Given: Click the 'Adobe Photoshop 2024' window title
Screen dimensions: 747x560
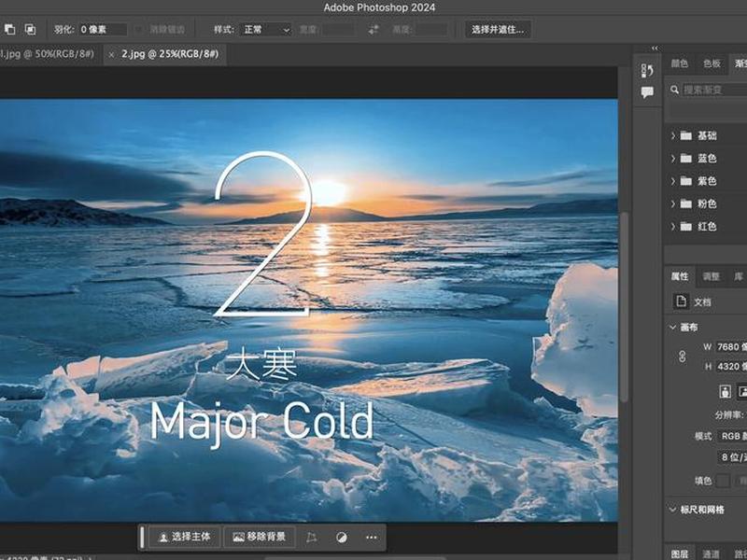Looking at the screenshot, I should pyautogui.click(x=379, y=7).
